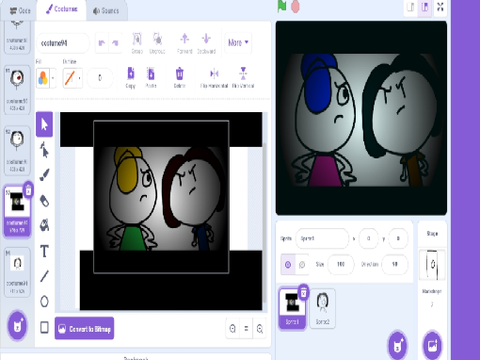The height and width of the screenshot is (360, 480).
Task: Open the Choose a Costume button
Action: pyautogui.click(x=17, y=326)
